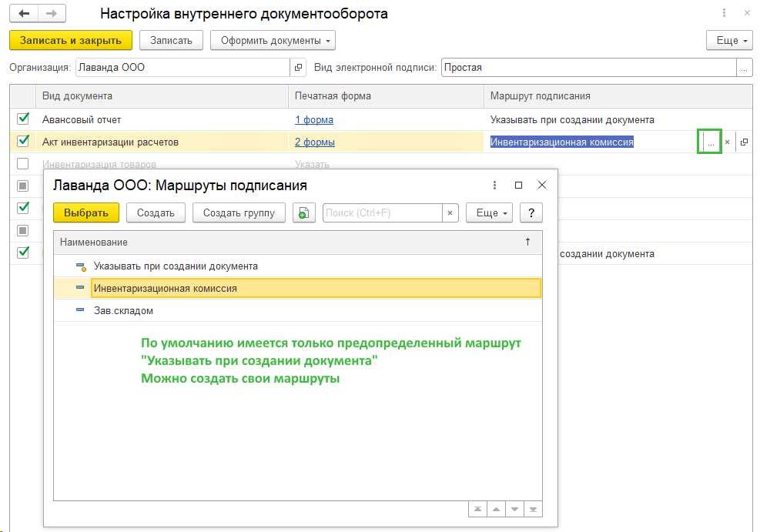The width and height of the screenshot is (760, 532).
Task: Click the Инвентаризация товаров row text
Action: click(x=99, y=164)
